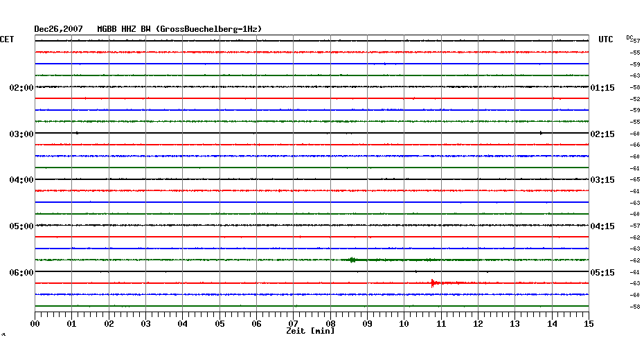644x342 pixels.
Task: Click the 05:00 CET time label
Action: pos(21,226)
